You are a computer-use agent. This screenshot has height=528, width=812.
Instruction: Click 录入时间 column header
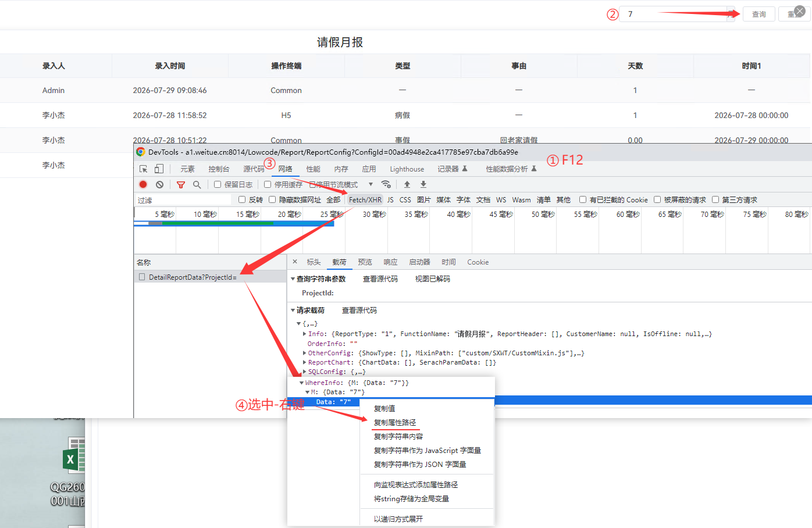pyautogui.click(x=170, y=66)
